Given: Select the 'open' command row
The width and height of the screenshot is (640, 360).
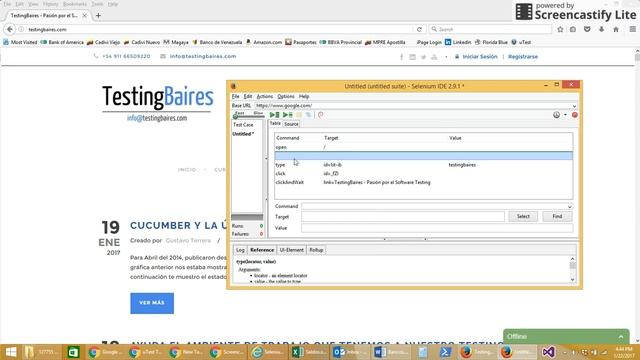Looking at the screenshot, I should [x=424, y=147].
